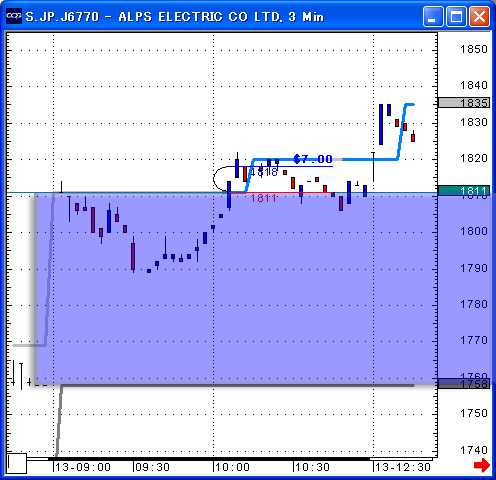Click the 1835 price marker on the scale

[464, 103]
